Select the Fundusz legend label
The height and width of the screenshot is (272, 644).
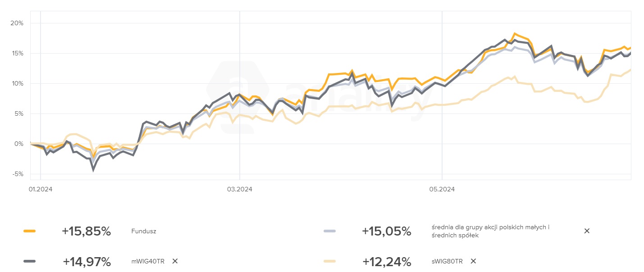(x=144, y=231)
